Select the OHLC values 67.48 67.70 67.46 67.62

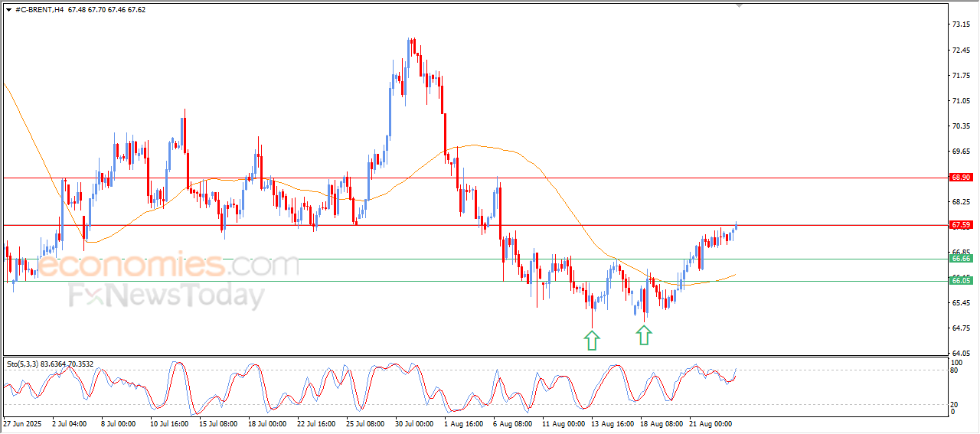click(106, 10)
